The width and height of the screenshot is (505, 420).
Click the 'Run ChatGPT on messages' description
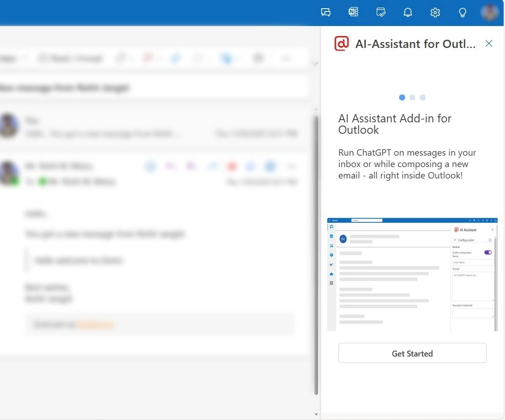[407, 164]
